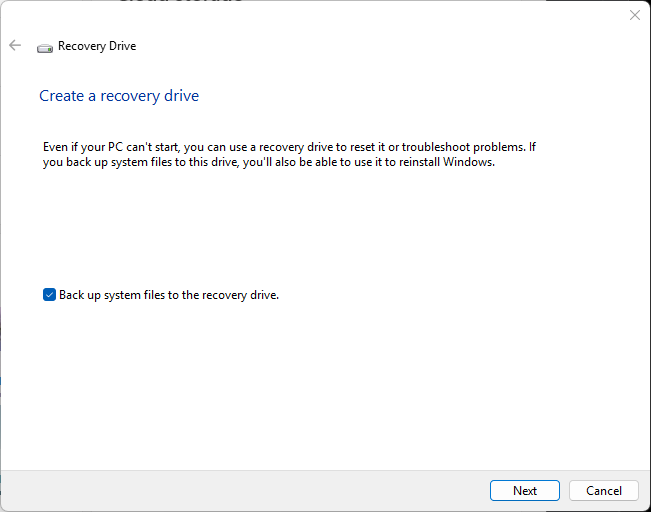Click the words 'recovery drive' in the checkbox label
Screen dimensions: 651x512
240,295
